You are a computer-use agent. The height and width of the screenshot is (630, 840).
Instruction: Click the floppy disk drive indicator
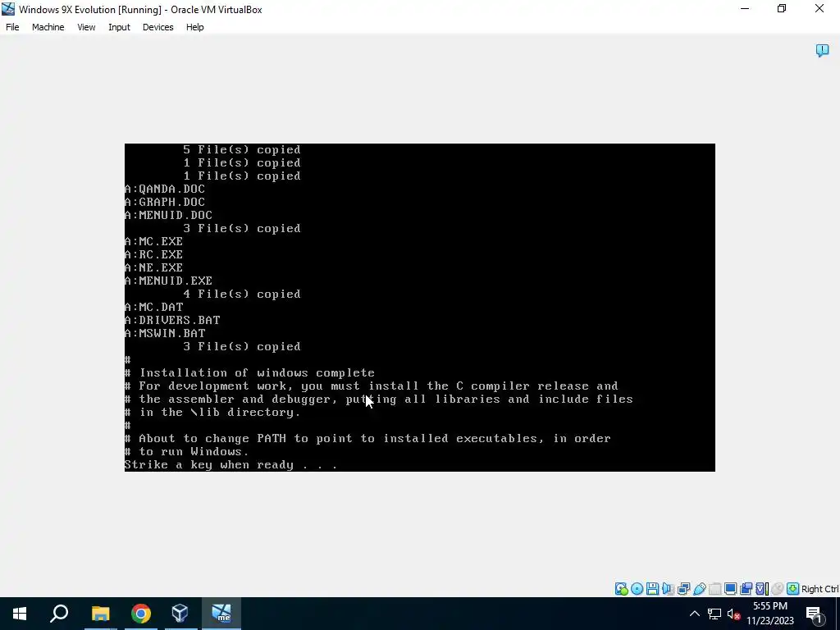[652, 589]
